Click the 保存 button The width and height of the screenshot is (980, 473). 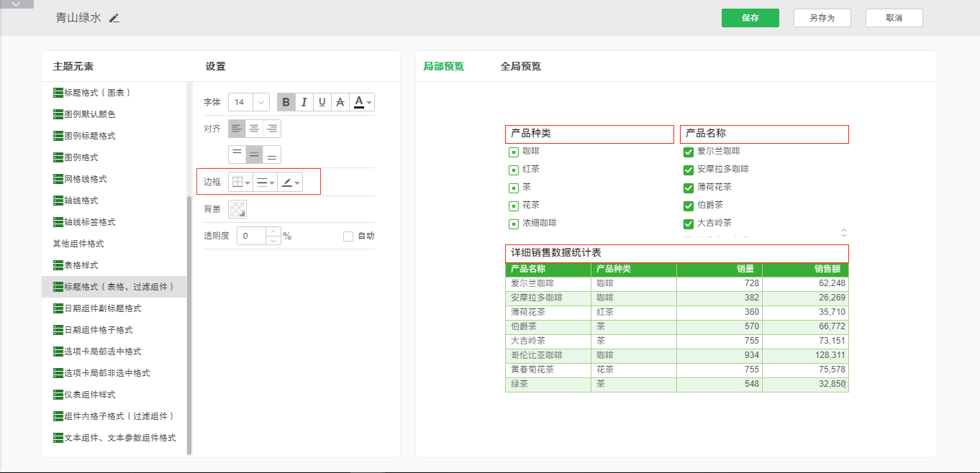[x=750, y=18]
